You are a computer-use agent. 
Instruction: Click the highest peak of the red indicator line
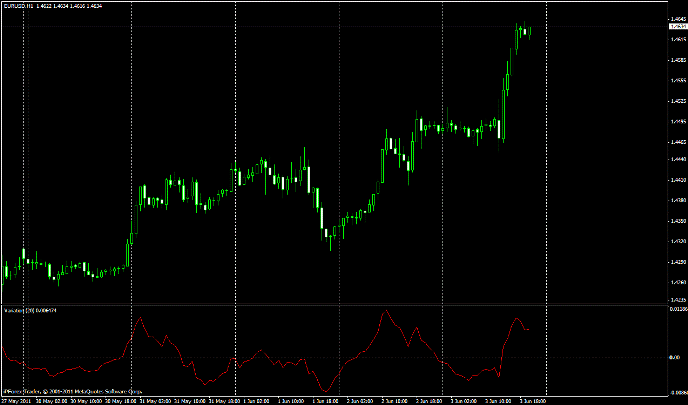tap(386, 311)
